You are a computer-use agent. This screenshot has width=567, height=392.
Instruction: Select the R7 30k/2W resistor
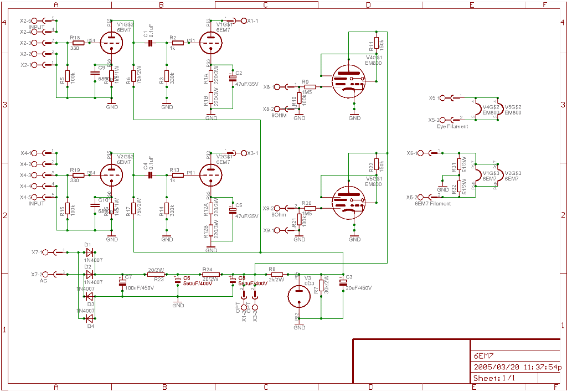[x=321, y=286]
